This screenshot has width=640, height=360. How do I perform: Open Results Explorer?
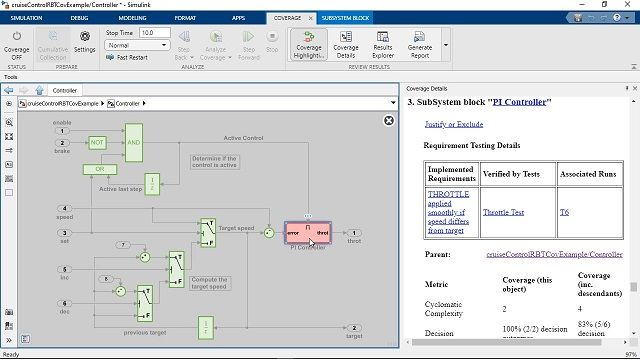click(383, 45)
